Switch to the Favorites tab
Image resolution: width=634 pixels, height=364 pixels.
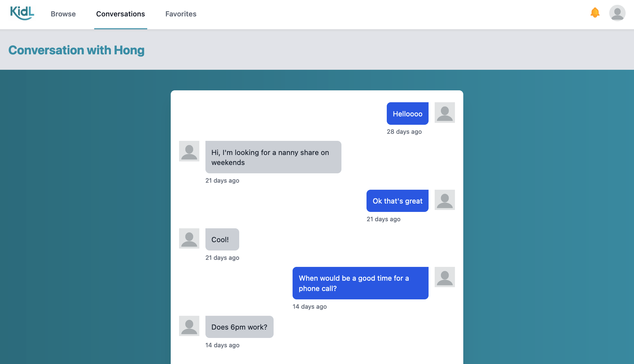181,14
